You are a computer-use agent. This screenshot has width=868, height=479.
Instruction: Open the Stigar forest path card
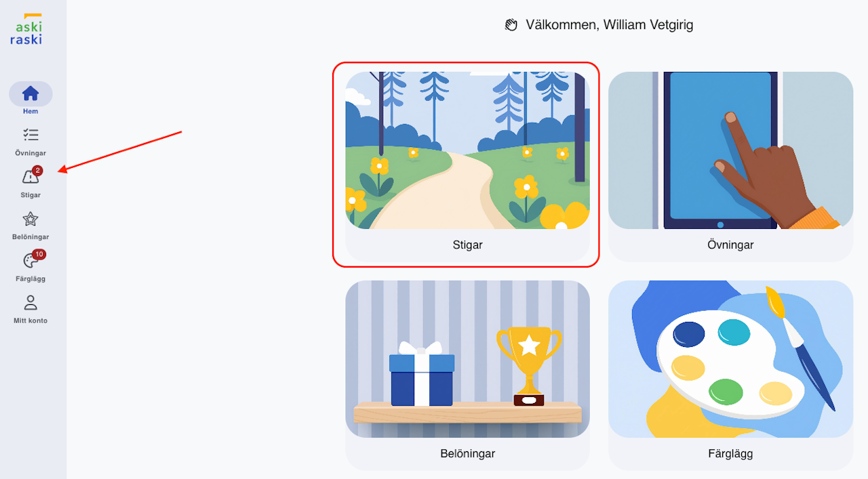(468, 167)
